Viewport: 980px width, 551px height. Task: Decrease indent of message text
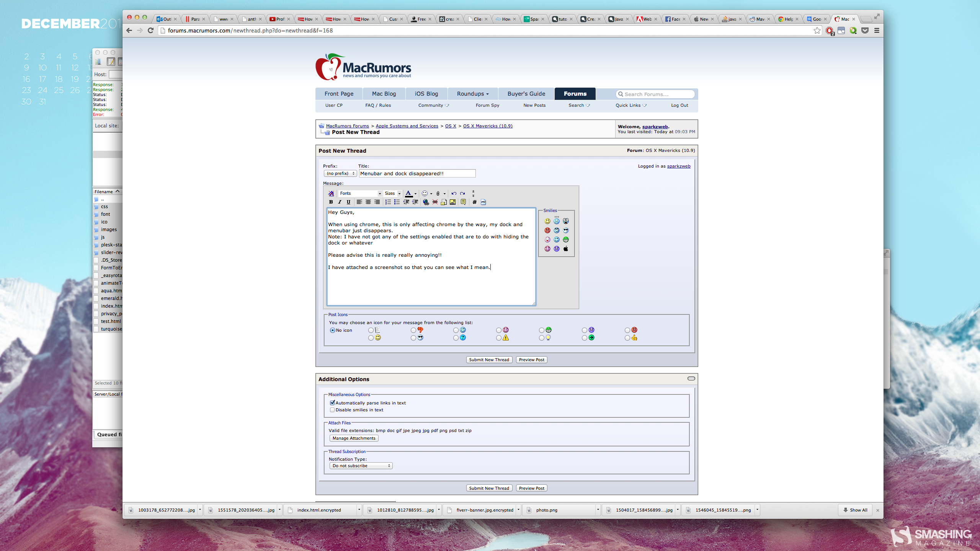pos(406,202)
